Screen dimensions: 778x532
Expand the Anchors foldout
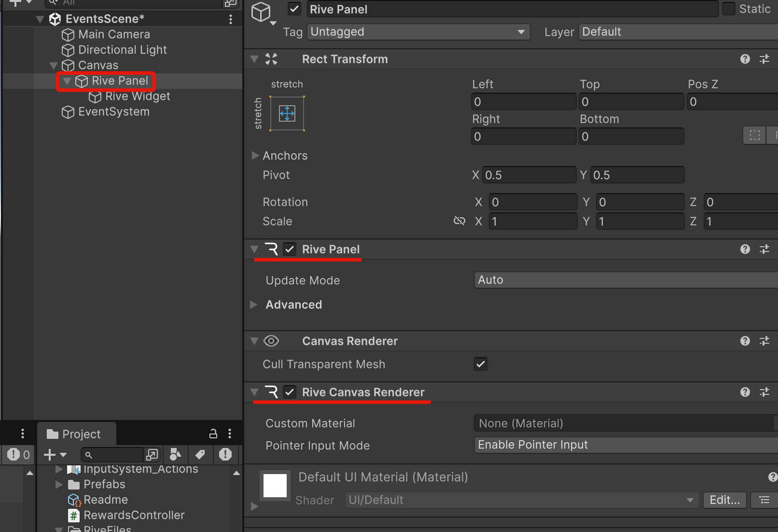(x=255, y=155)
